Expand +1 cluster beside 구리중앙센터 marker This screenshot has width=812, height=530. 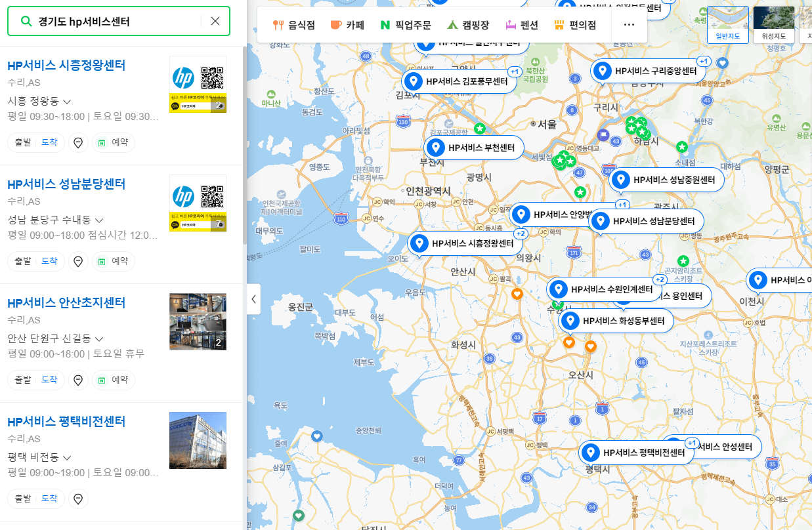point(703,61)
